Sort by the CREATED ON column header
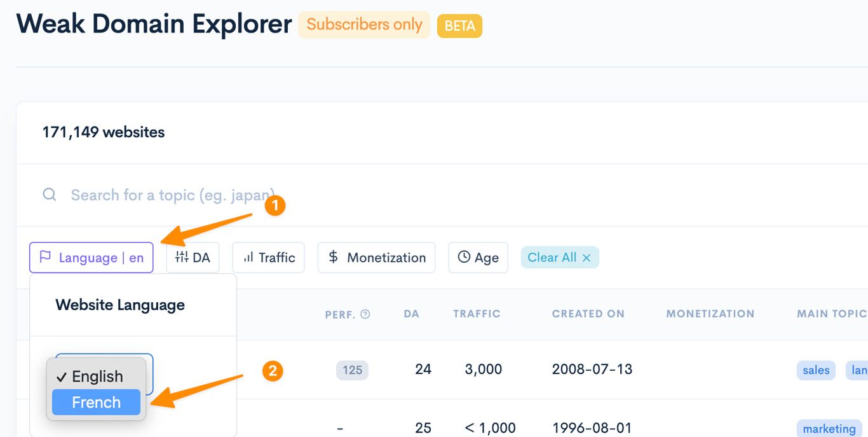Screen dimensions: 868x437 588,314
